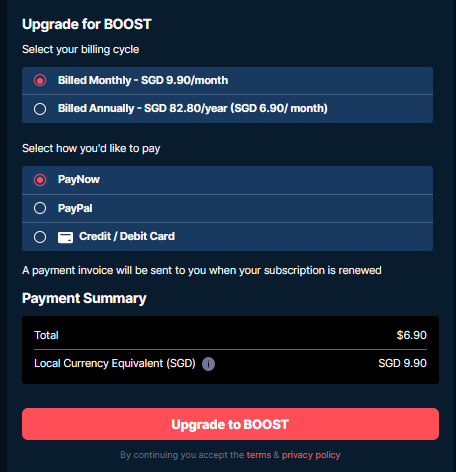
Task: Choose the PayPal radio circle
Action: [x=40, y=208]
